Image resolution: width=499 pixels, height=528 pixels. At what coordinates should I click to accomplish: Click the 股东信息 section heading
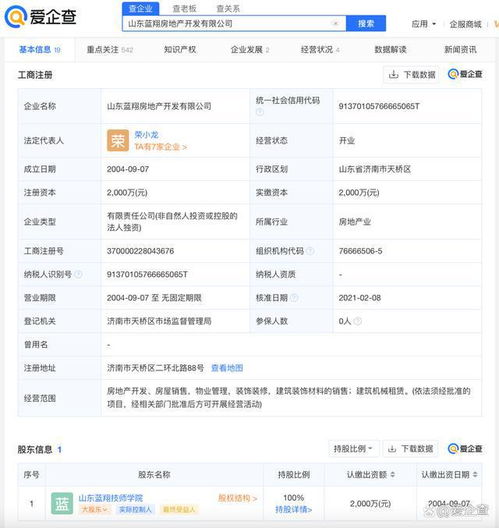tap(35, 449)
